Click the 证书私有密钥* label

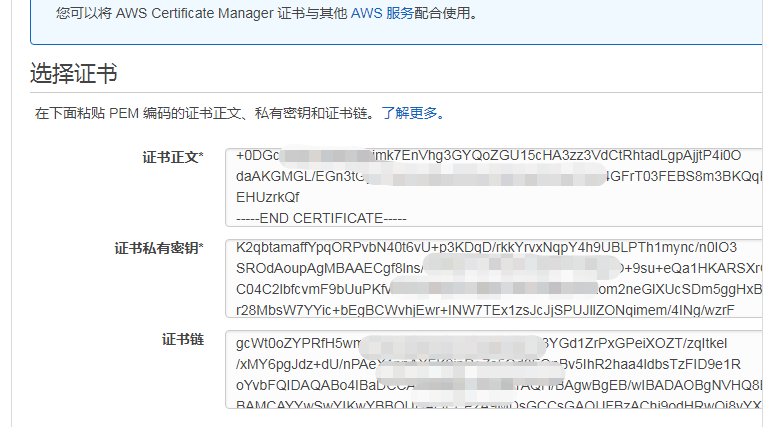pyautogui.click(x=159, y=248)
